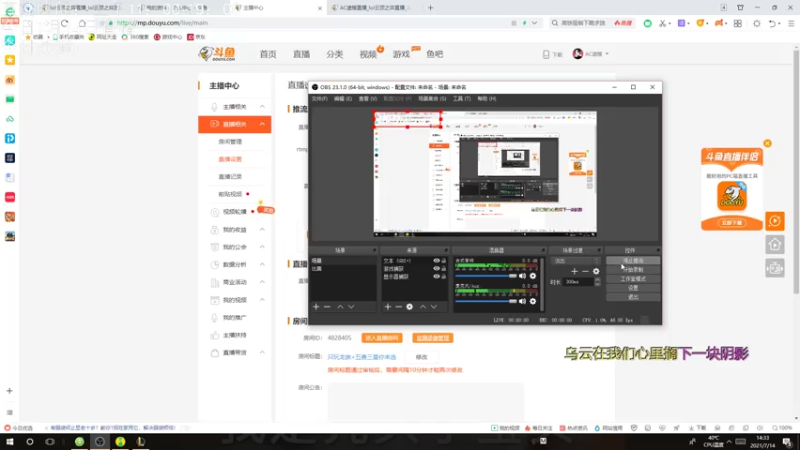This screenshot has height=450, width=800.
Task: Open source properties gear in sources panel
Action: (409, 307)
